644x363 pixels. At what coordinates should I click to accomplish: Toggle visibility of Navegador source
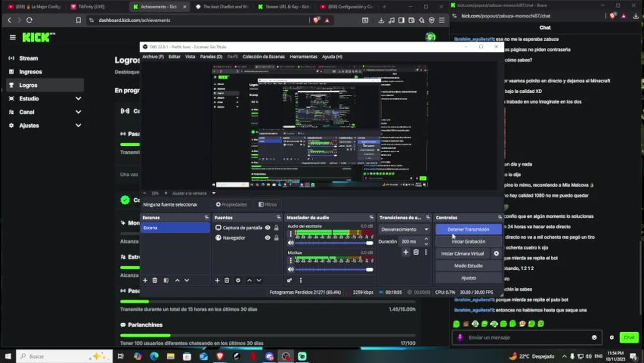pos(268,237)
